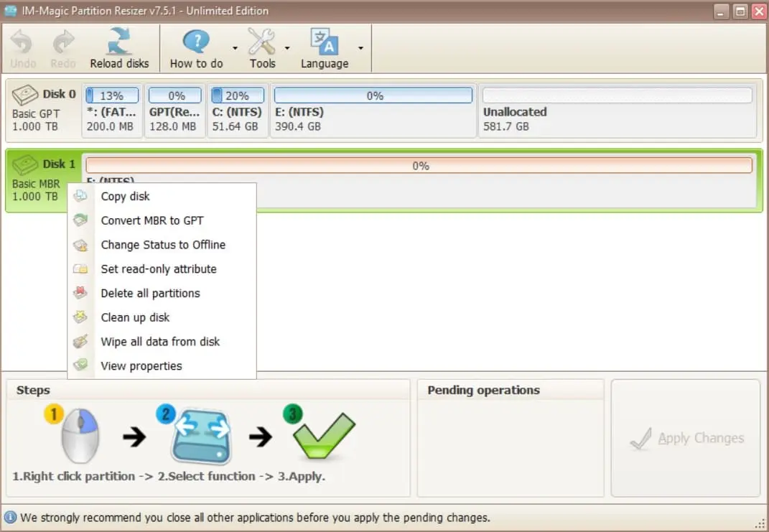Choose Convert MBR to GPT
This screenshot has height=532, width=769.
click(x=162, y=220)
